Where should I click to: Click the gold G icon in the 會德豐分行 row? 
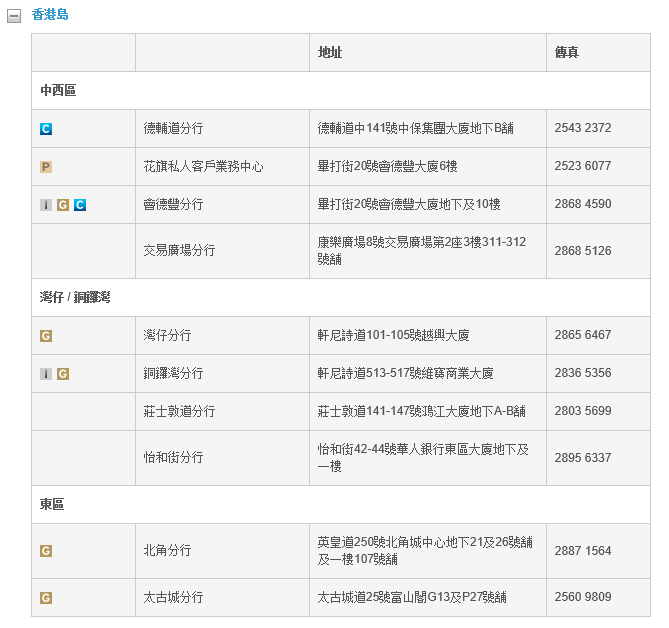(63, 205)
